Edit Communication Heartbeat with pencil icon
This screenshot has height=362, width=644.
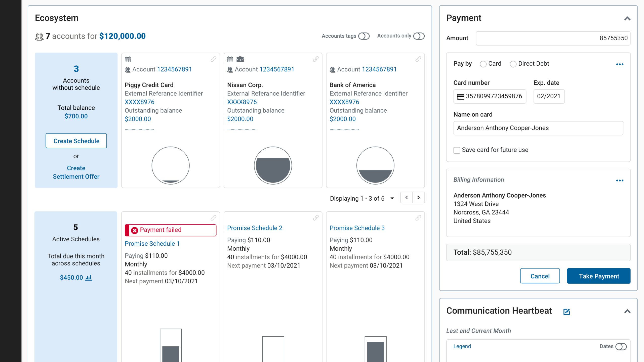567,312
